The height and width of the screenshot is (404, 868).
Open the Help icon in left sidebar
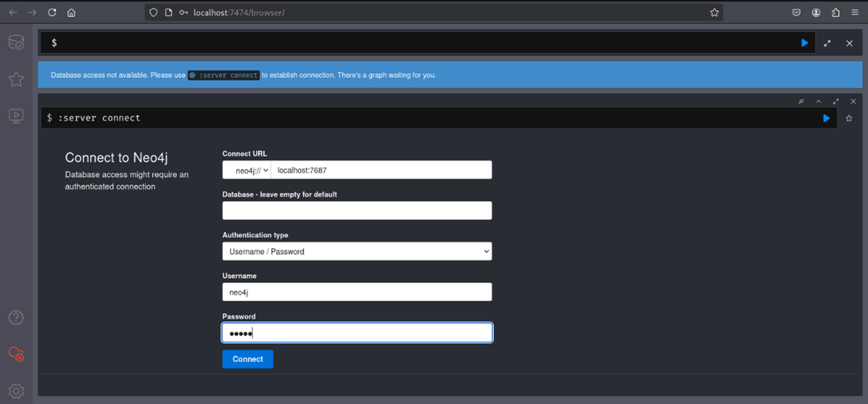click(x=16, y=318)
